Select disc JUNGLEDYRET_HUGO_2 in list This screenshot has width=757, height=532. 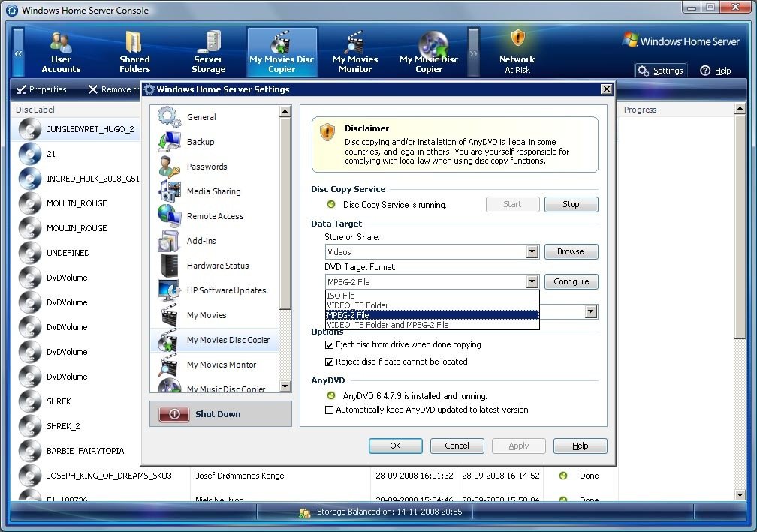coord(76,129)
